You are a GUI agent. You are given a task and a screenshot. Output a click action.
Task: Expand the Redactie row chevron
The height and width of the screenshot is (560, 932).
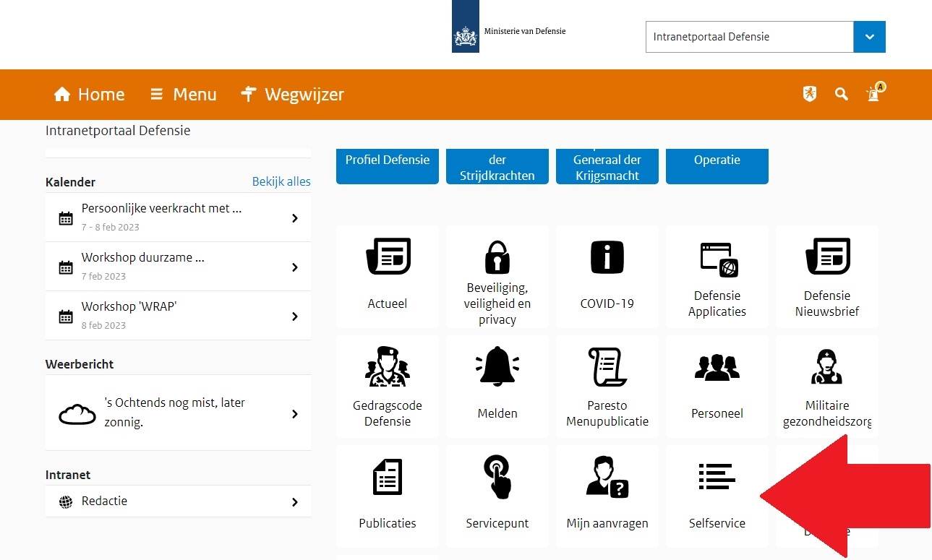pos(294,502)
